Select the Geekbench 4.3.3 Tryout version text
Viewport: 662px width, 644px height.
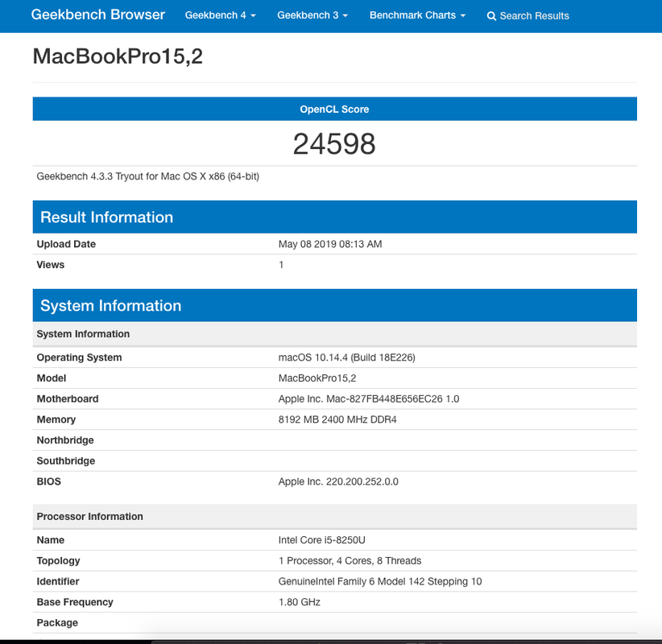[x=147, y=176]
